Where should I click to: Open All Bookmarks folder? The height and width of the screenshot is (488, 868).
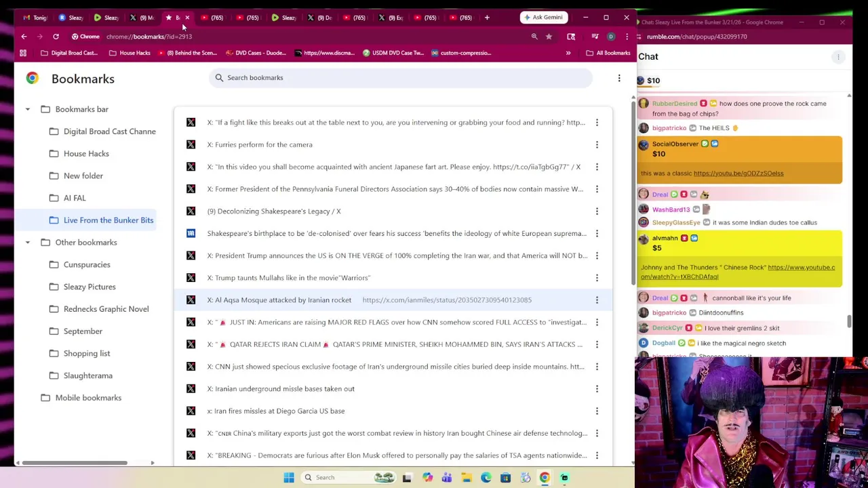click(x=608, y=53)
